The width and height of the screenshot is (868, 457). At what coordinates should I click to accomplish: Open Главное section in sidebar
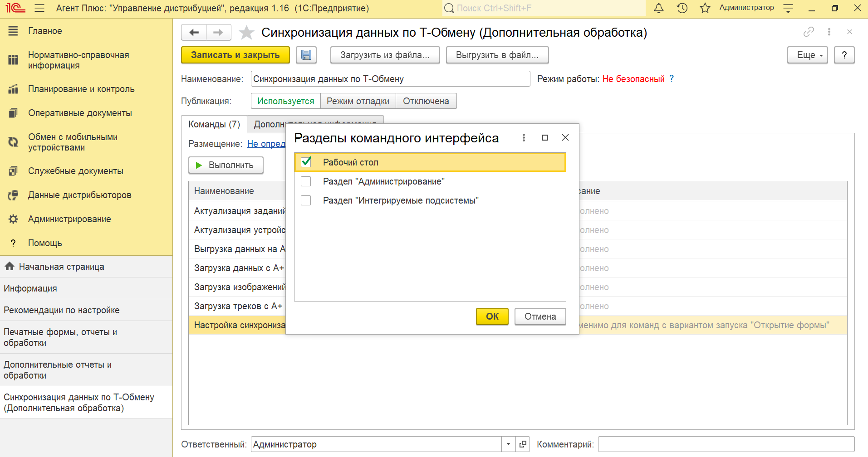coord(45,31)
